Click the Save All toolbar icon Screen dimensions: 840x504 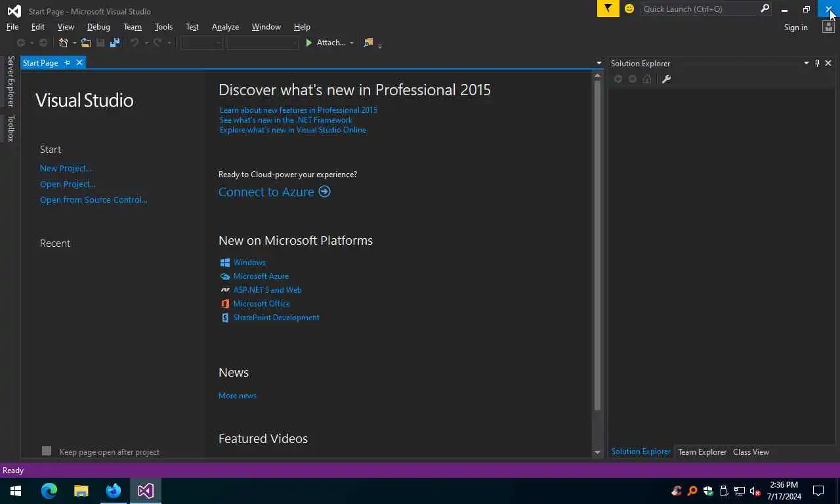[x=115, y=43]
